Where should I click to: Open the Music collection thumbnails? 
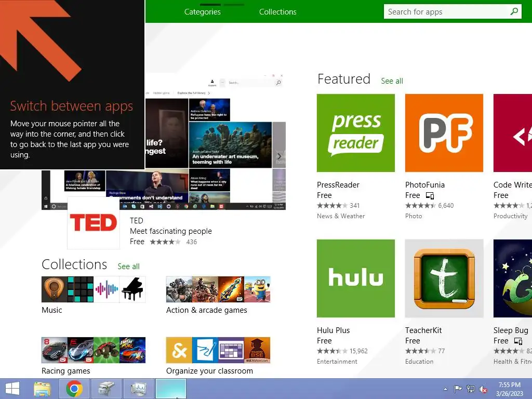(94, 289)
